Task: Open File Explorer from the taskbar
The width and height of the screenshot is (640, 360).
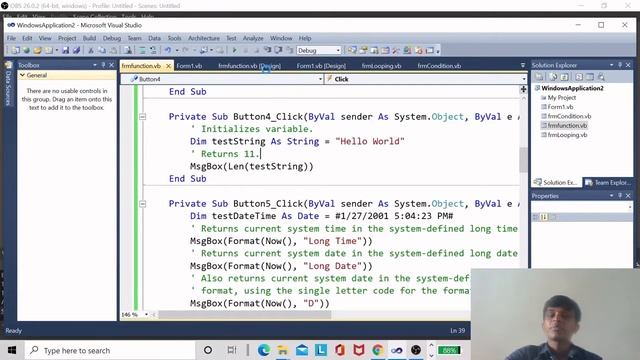Action: coord(282,350)
